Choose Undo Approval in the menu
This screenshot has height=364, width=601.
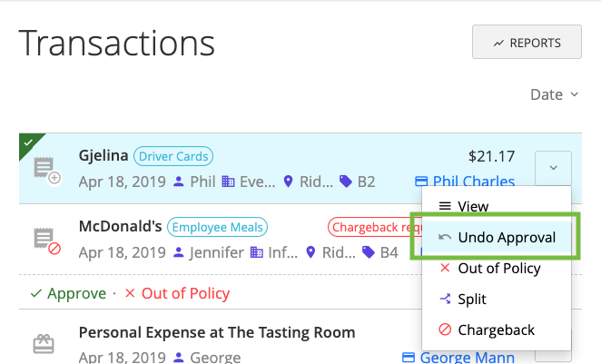pyautogui.click(x=505, y=237)
